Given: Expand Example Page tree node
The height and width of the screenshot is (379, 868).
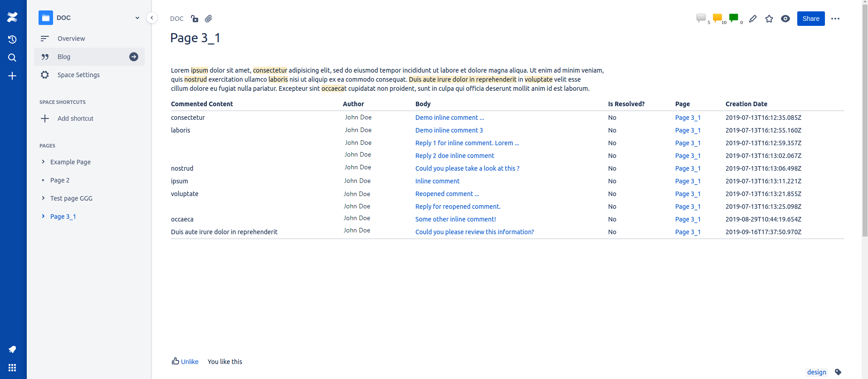Looking at the screenshot, I should tap(43, 162).
